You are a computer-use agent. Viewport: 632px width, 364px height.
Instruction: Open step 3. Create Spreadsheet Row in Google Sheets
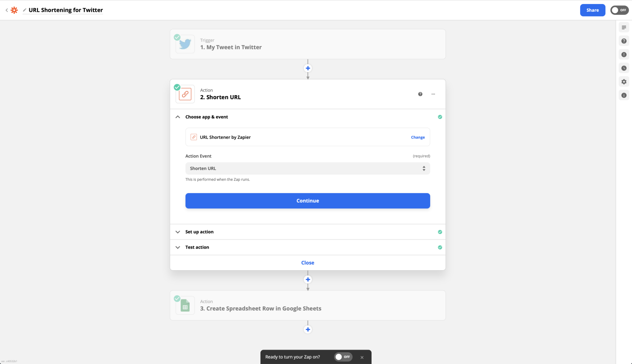[x=308, y=305]
